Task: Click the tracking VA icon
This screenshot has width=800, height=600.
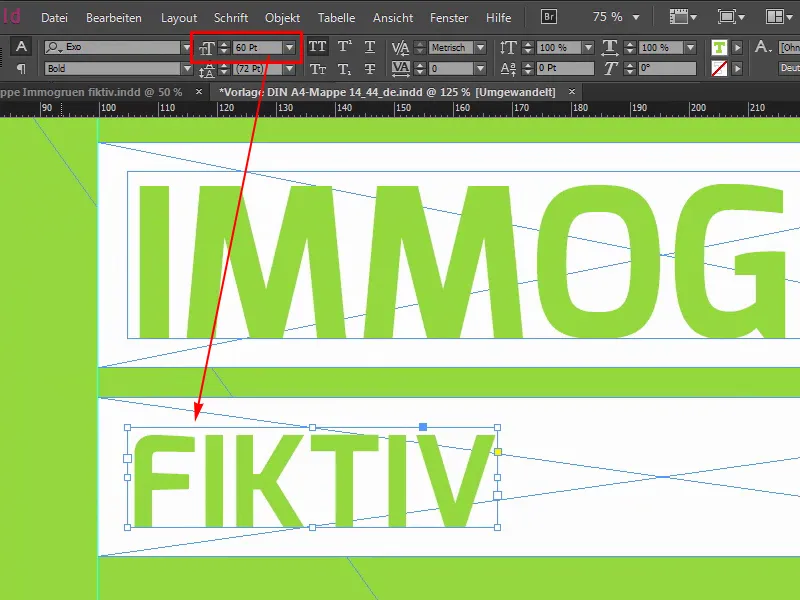Action: click(x=401, y=68)
